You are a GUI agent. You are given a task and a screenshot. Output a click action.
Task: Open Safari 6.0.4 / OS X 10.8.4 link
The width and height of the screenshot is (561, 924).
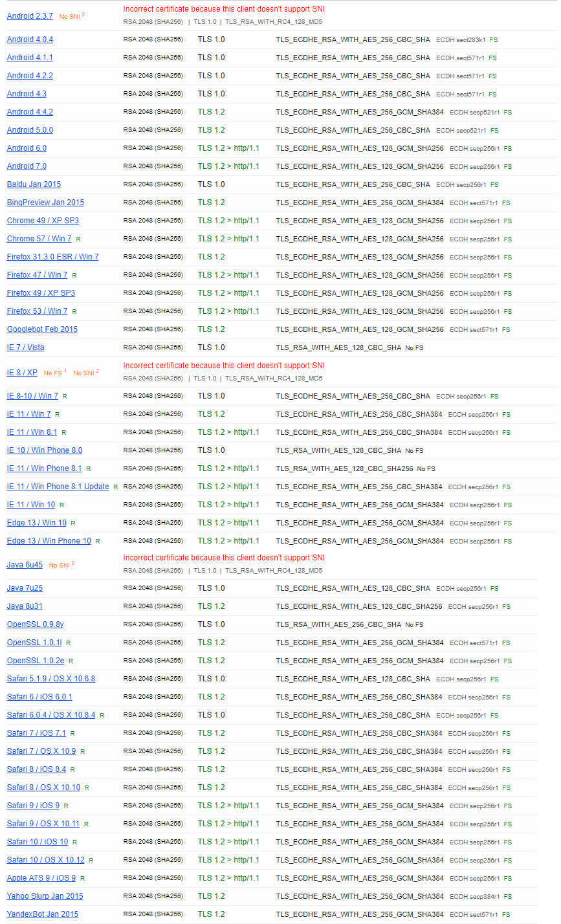pos(51,715)
